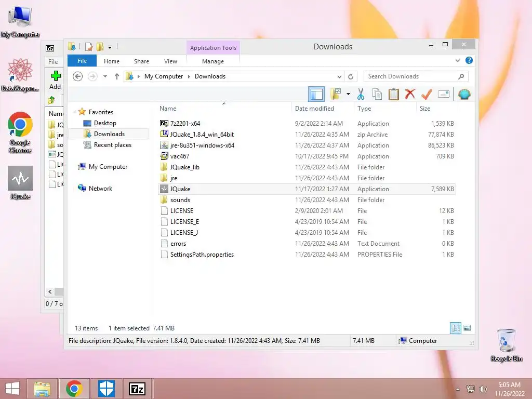
Task: Click the orange checkmark toolbar icon
Action: click(x=427, y=95)
